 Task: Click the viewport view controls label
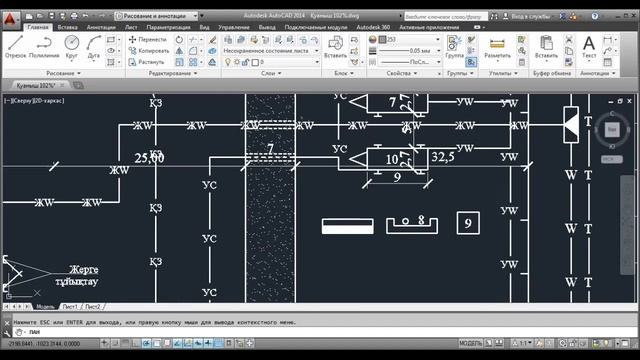pyautogui.click(x=34, y=100)
